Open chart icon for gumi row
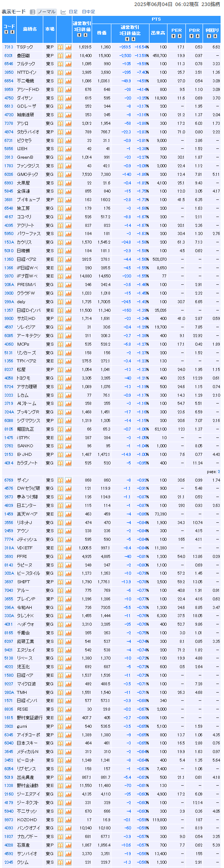The width and height of the screenshot is (224, 868). (x=68, y=726)
